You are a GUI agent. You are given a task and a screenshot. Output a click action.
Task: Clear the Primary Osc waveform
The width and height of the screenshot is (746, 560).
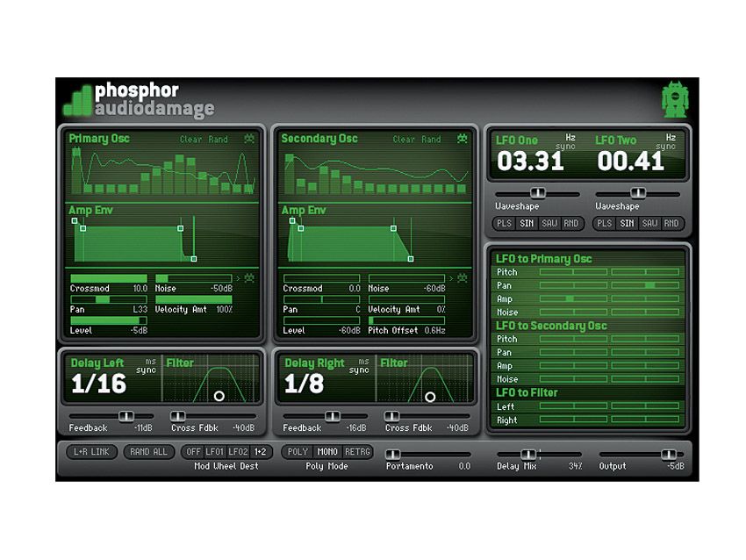[x=190, y=140]
